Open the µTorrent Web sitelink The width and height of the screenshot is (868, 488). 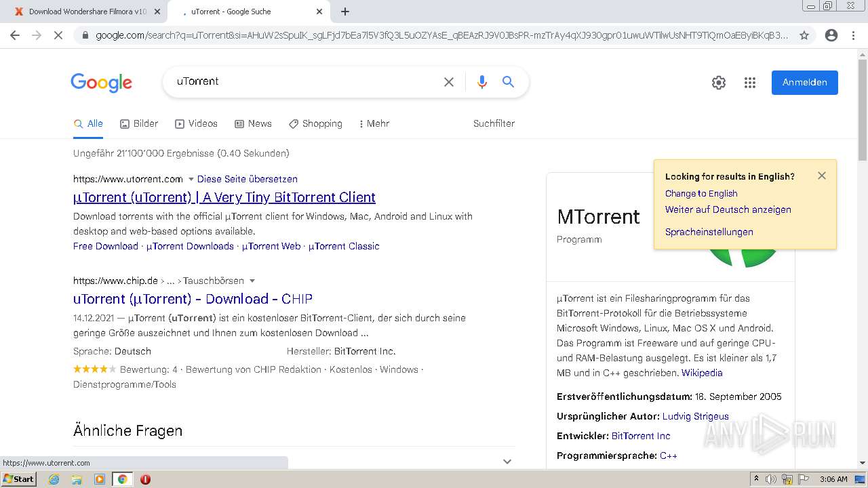[271, 246]
